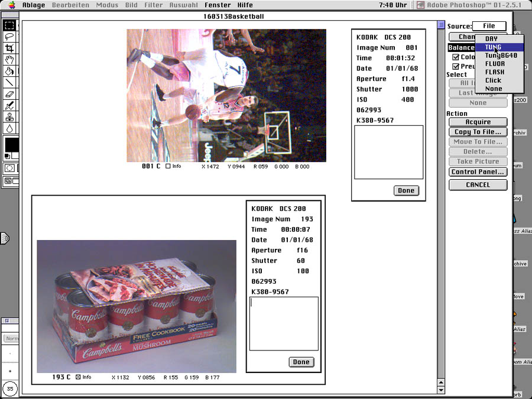Uncheck Info checkbox under image 193
Image resolution: width=532 pixels, height=399 pixels.
78,377
